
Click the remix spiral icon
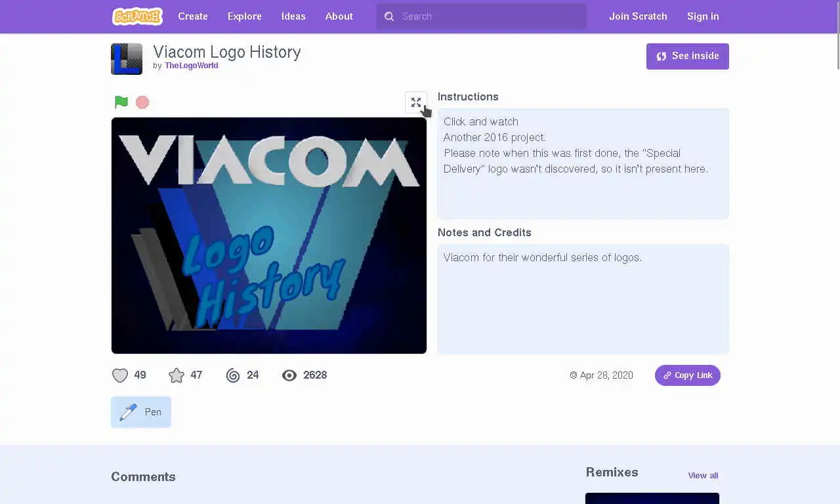coord(233,375)
